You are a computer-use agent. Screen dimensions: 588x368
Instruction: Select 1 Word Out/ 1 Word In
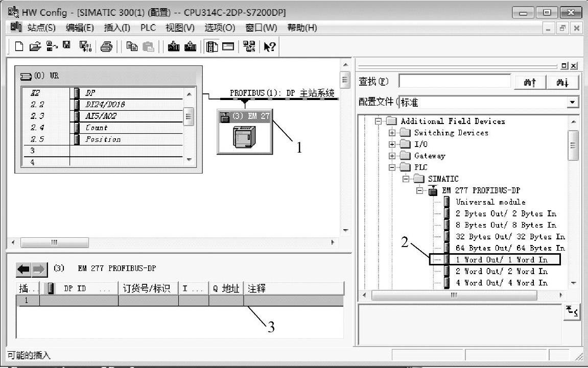tap(502, 260)
